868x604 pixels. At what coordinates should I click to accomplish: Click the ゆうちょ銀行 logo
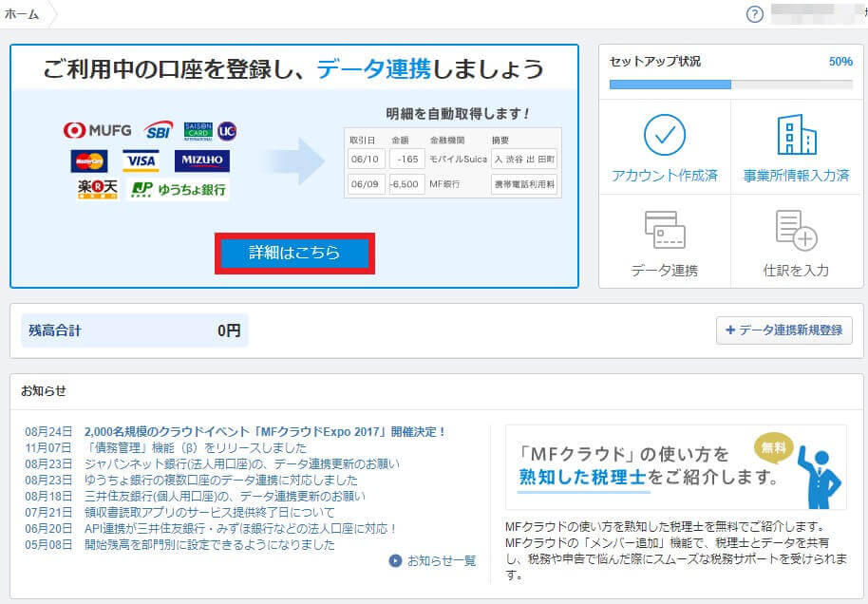pyautogui.click(x=179, y=190)
